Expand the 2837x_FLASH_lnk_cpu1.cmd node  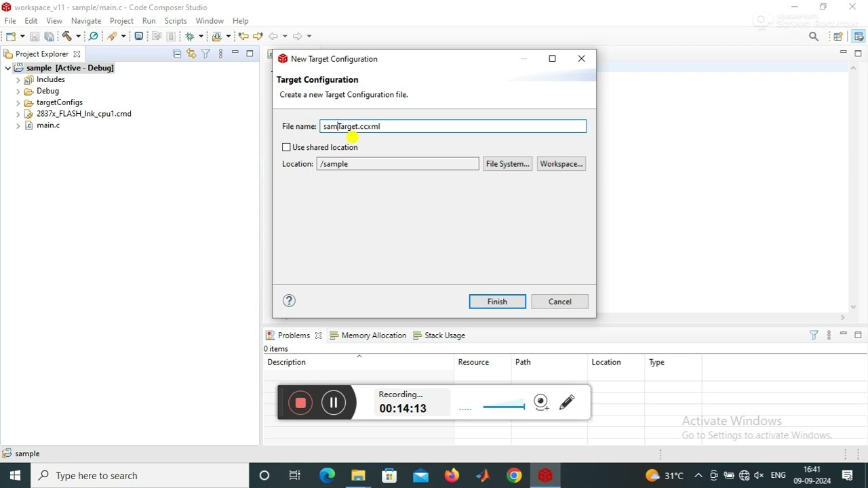coord(18,114)
